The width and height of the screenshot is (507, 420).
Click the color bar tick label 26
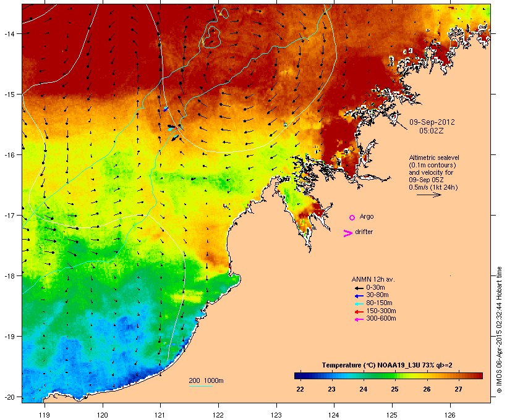427,389
